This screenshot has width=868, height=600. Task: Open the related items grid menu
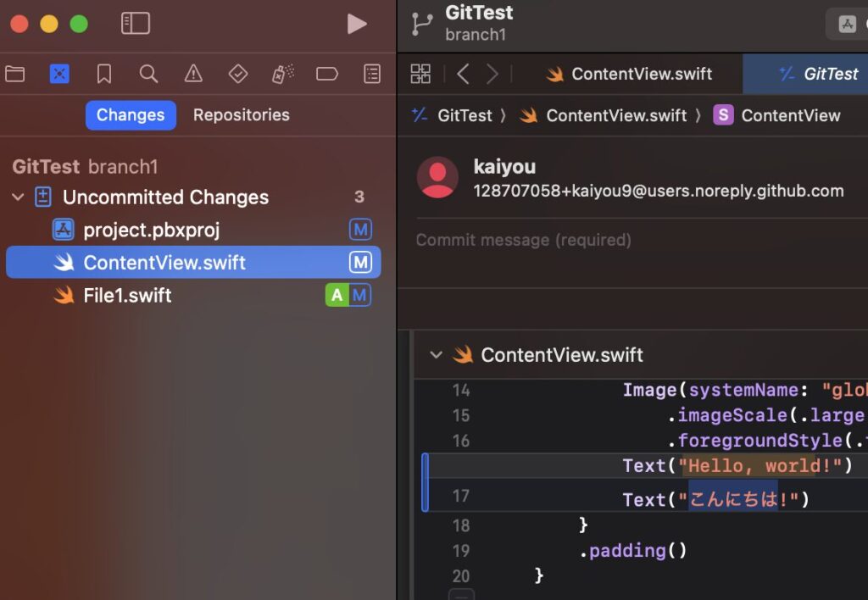[420, 74]
